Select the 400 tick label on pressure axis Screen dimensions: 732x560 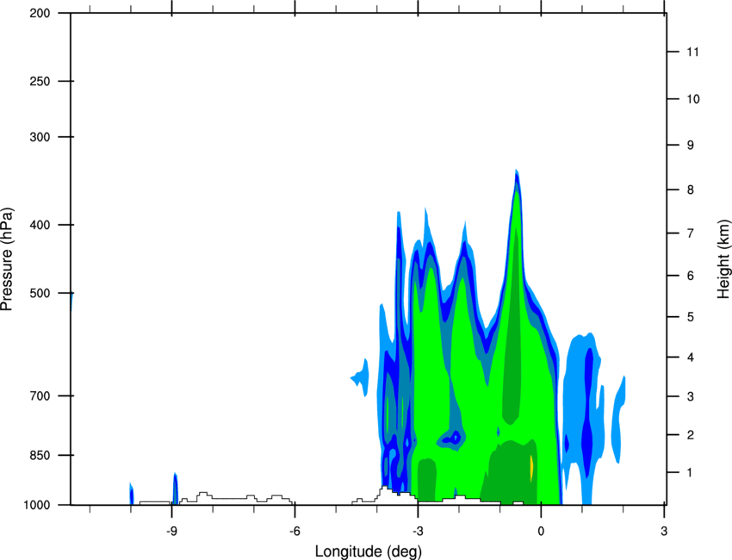pyautogui.click(x=40, y=225)
